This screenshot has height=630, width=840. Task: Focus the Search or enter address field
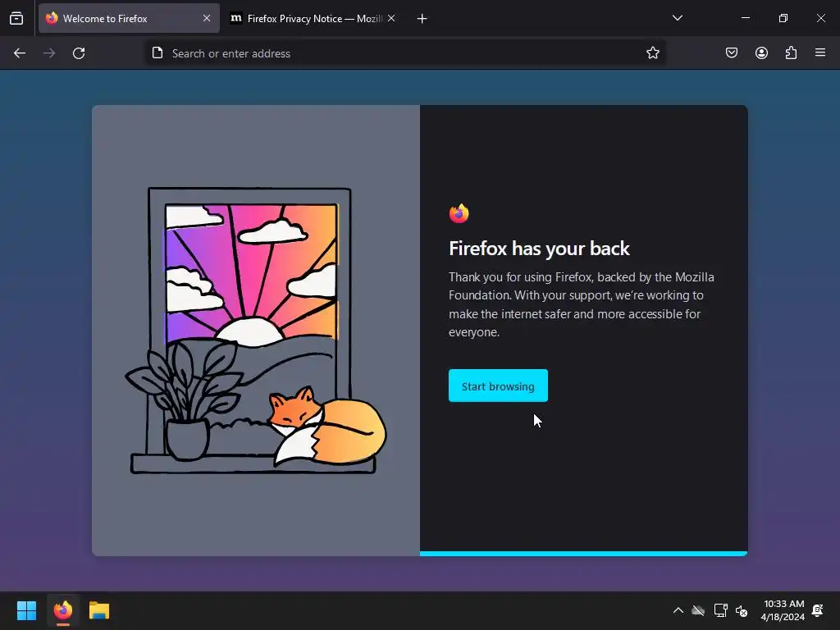(404, 53)
